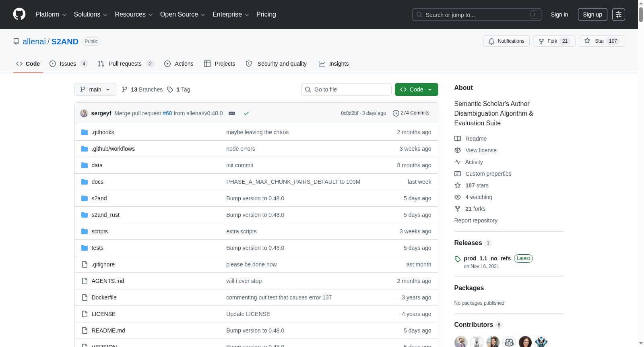Switch to the Insights tab
644x347 pixels.
point(334,64)
